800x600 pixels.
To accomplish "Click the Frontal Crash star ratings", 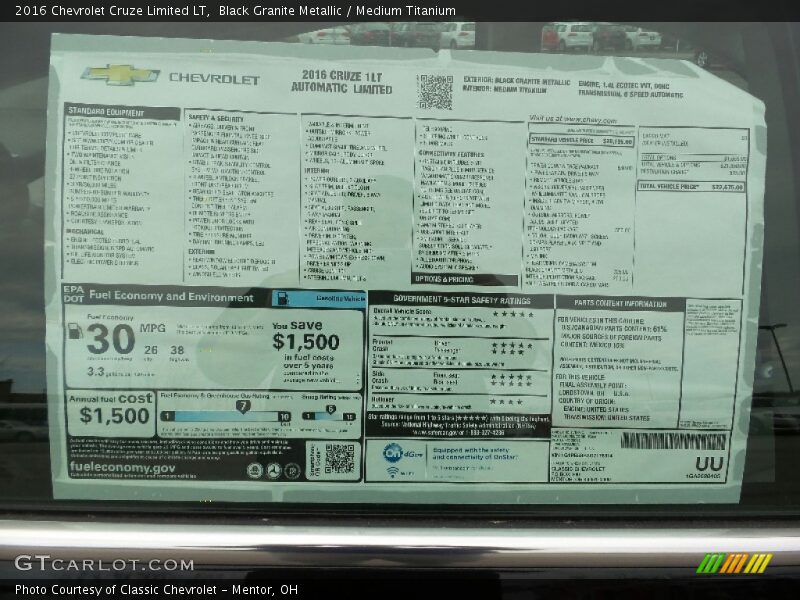I will click(x=511, y=348).
